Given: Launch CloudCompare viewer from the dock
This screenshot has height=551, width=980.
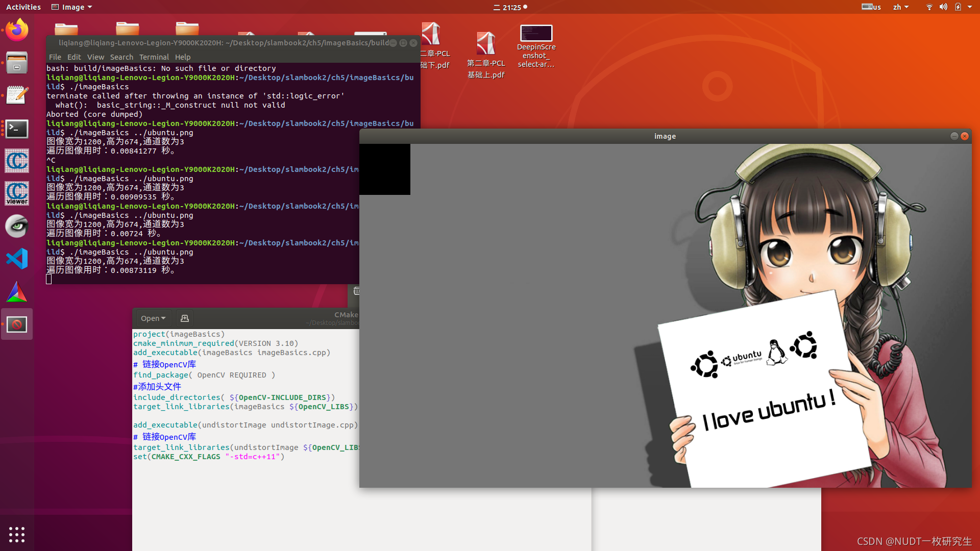Looking at the screenshot, I should pos(17,193).
